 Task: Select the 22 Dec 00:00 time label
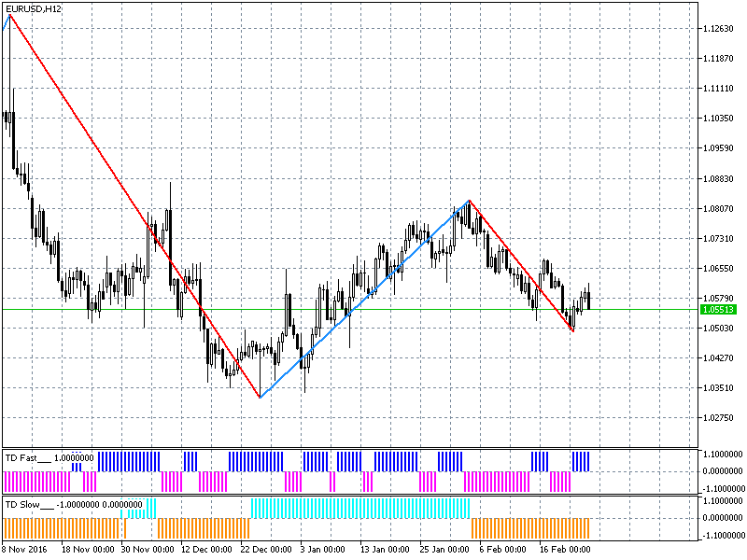266,550
